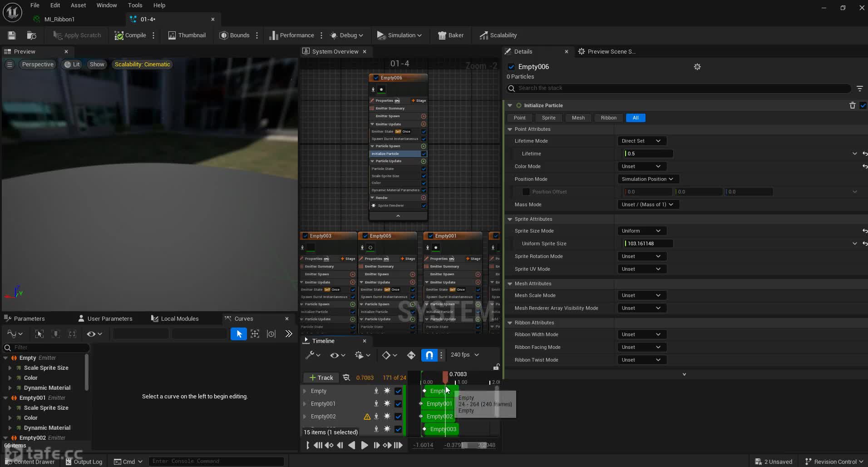Screen dimensions: 868x467
Task: Toggle the Empty006 node checkbox in System Overview
Action: pos(376,78)
